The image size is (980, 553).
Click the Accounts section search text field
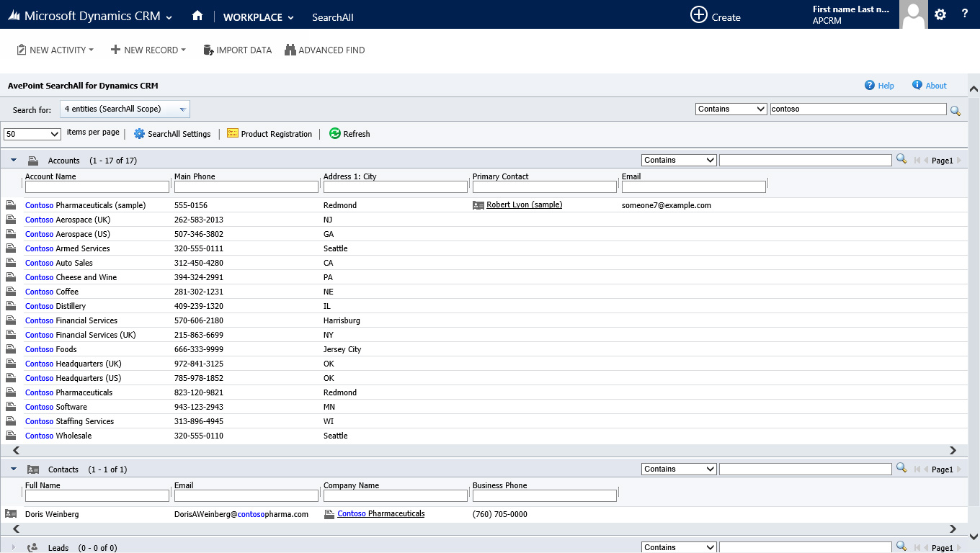pos(806,160)
